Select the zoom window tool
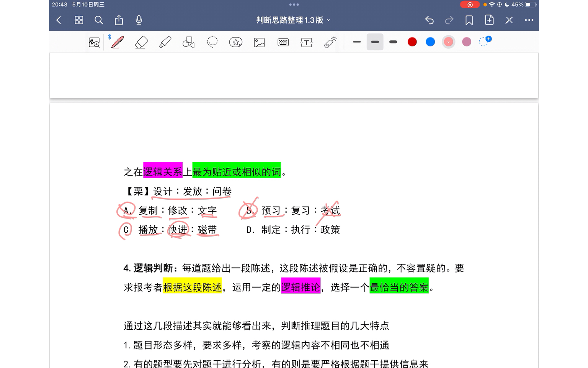588x368 pixels. click(94, 42)
